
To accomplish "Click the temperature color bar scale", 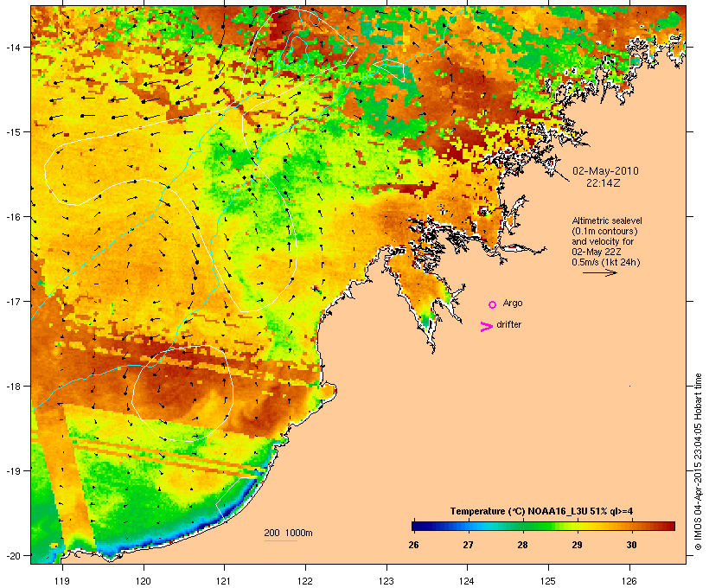I will (x=543, y=526).
